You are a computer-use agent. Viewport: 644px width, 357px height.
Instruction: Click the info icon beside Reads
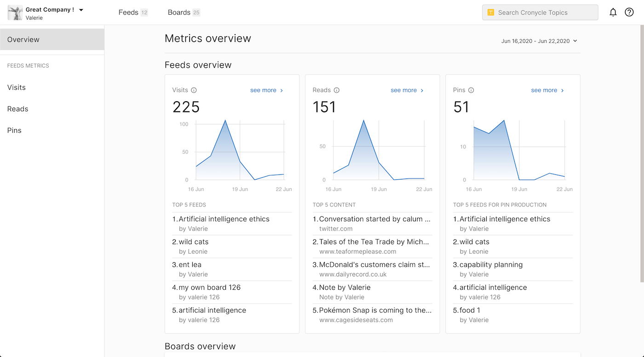[336, 90]
